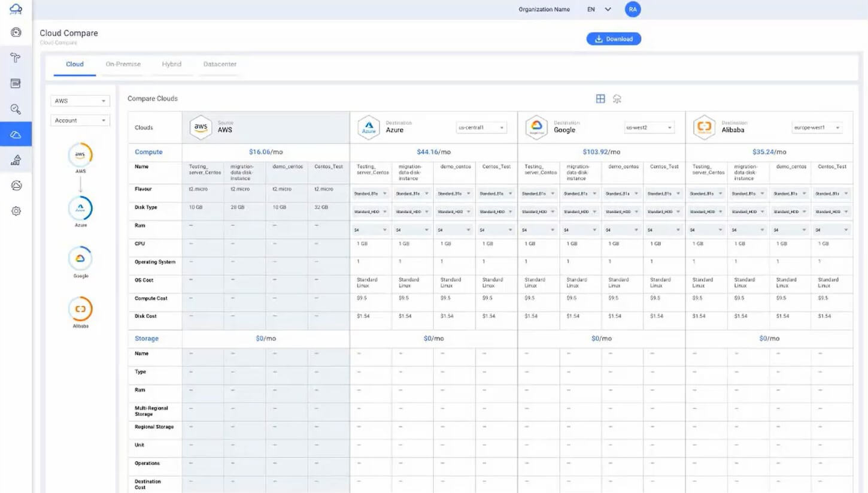
Task: Click the Cloud Compare page title
Action: [69, 33]
